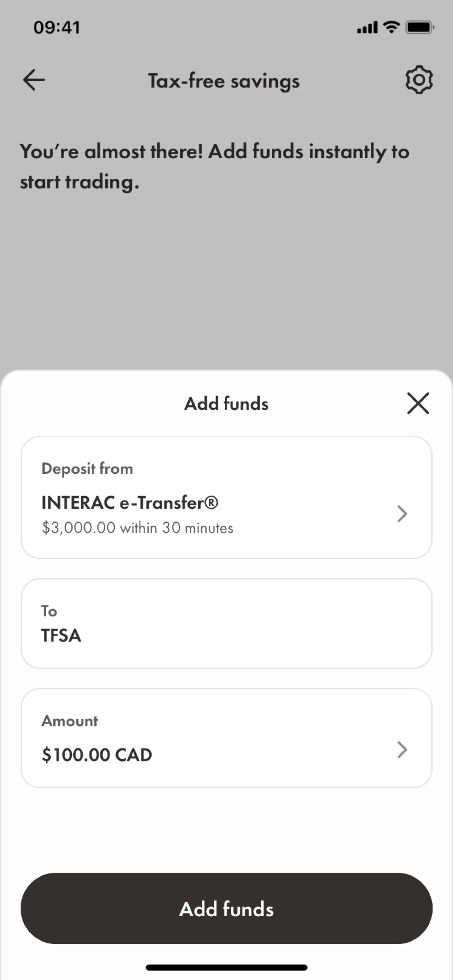Select the To TFSA account card
Image resolution: width=453 pixels, height=980 pixels.
226,624
